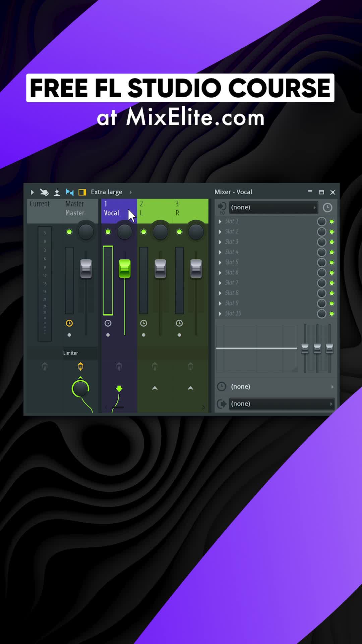Select mixer track 2 L header
The height and width of the screenshot is (644, 362).
click(155, 211)
